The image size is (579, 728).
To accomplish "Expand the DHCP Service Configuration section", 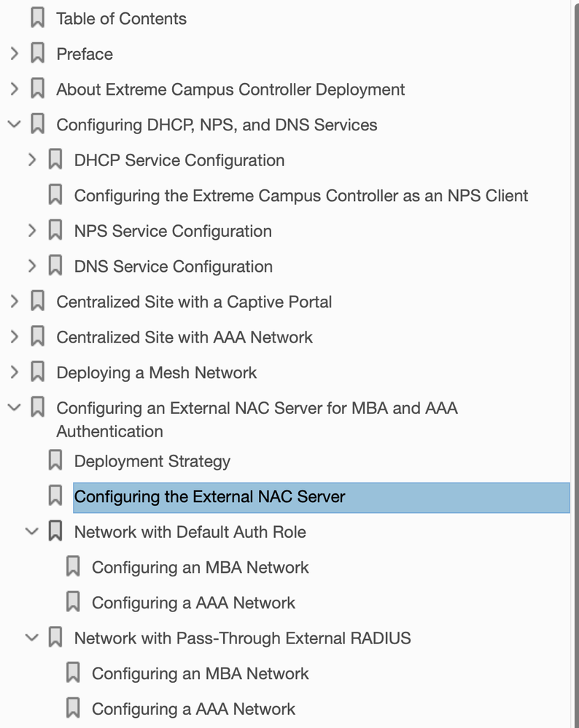I will click(x=31, y=160).
